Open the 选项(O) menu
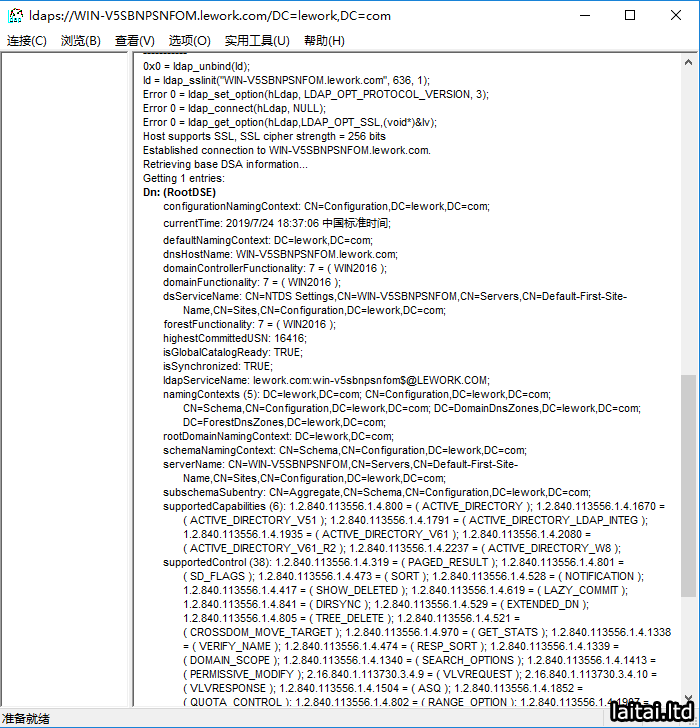 click(189, 41)
